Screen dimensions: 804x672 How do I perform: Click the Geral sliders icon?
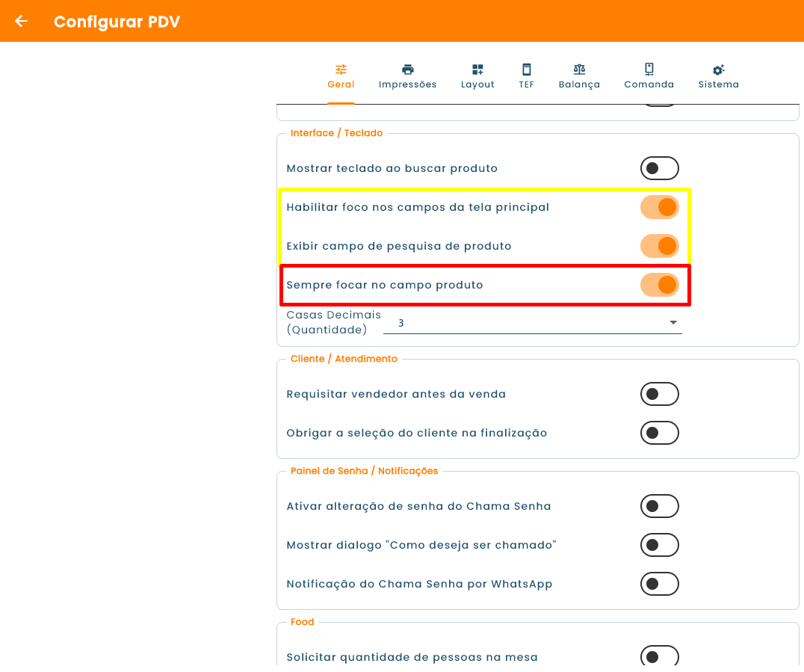tap(341, 70)
